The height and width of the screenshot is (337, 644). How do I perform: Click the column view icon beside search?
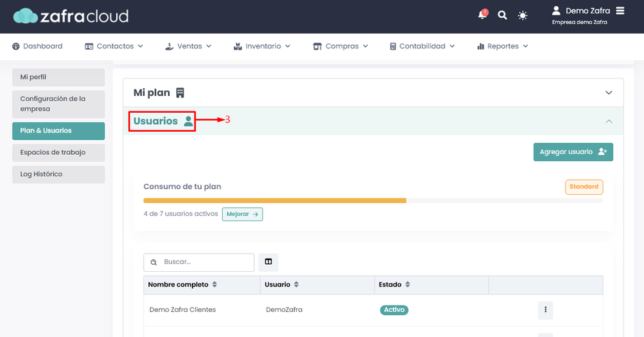point(268,262)
